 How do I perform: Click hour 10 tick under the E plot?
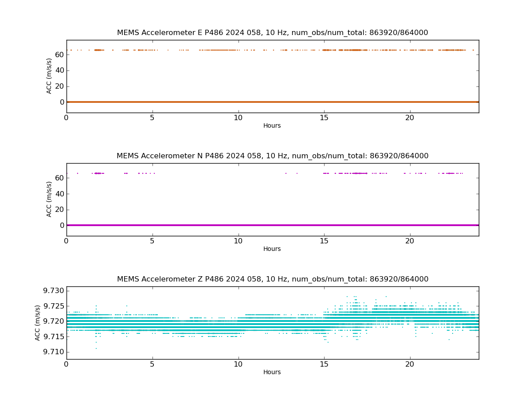coord(239,118)
